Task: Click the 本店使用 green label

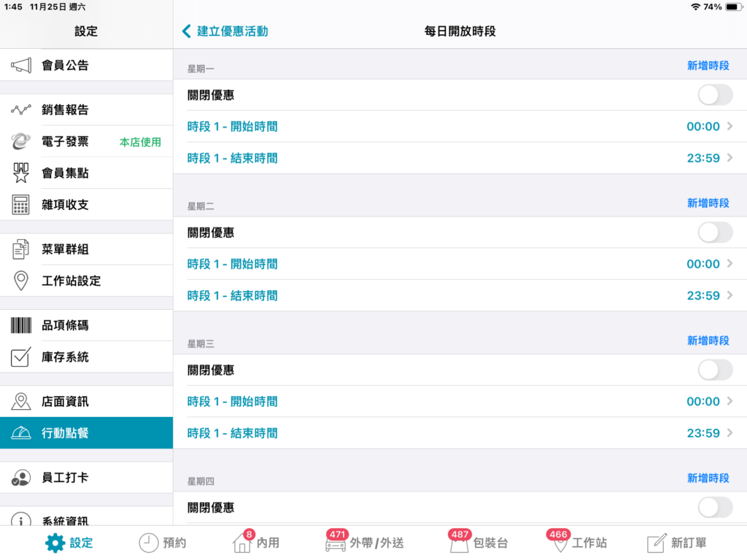Action: click(140, 142)
